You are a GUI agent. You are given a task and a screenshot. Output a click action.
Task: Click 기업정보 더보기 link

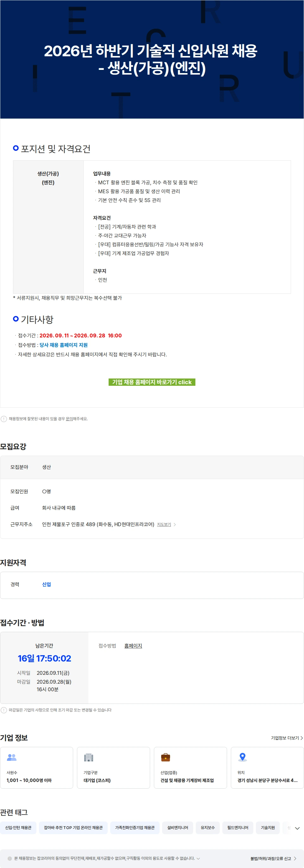click(x=287, y=738)
